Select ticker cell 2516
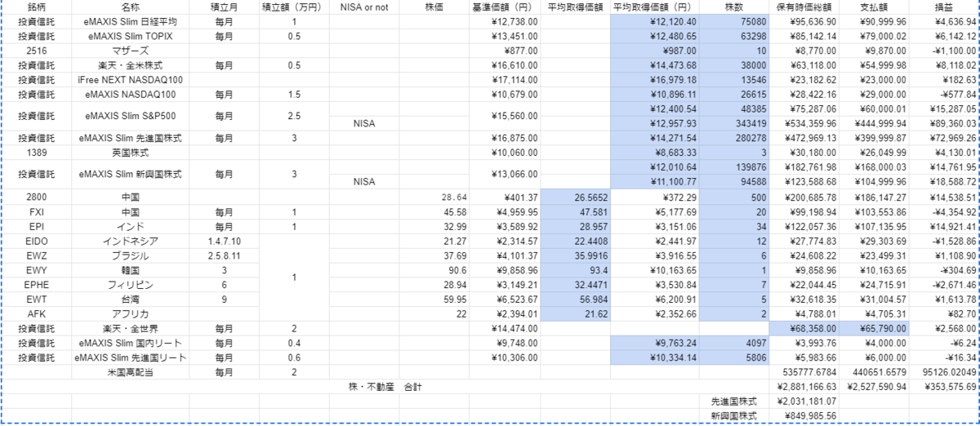 [37, 51]
